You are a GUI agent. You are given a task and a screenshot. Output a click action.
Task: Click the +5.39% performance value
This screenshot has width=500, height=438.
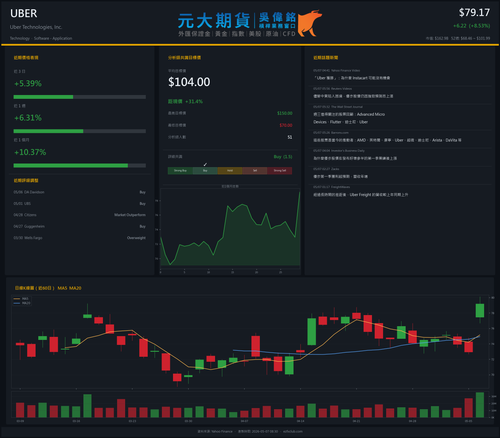[28, 83]
